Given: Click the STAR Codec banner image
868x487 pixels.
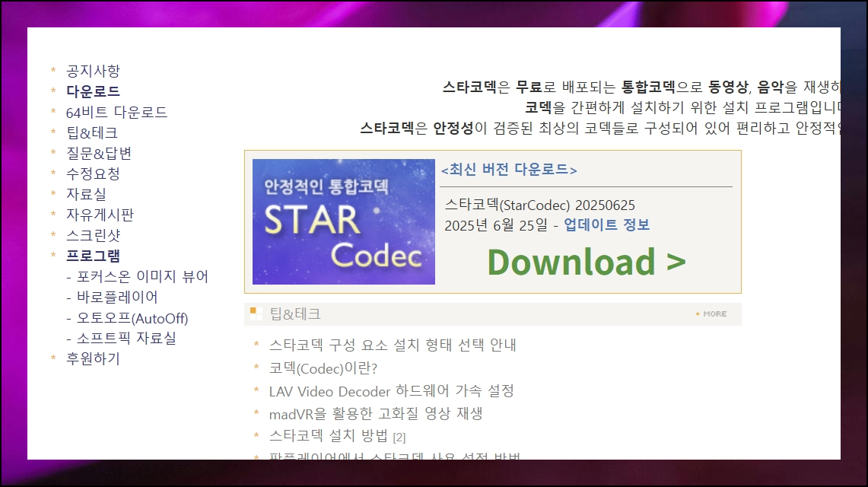Looking at the screenshot, I should click(x=344, y=222).
